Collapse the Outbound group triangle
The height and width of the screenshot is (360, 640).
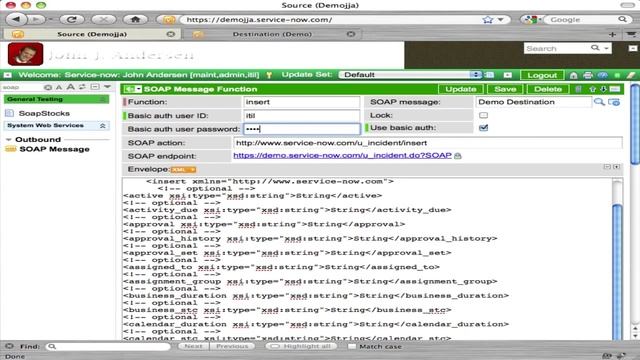[8, 140]
